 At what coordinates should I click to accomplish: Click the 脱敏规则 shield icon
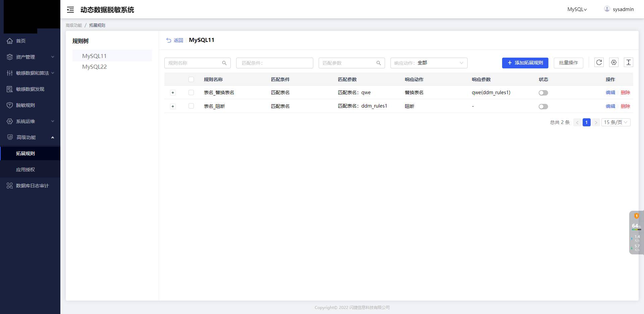(x=10, y=105)
